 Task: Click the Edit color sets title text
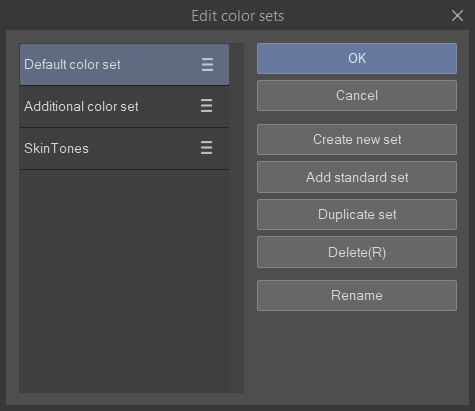tap(238, 16)
